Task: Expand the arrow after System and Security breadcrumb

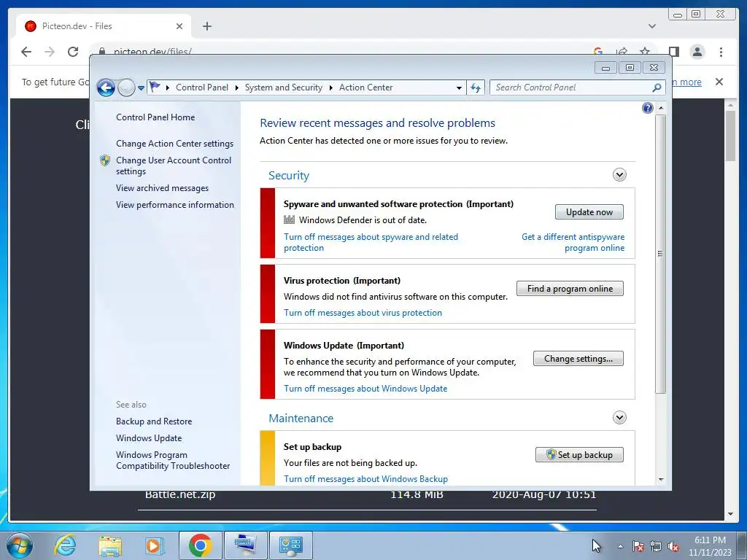Action: pyautogui.click(x=330, y=87)
